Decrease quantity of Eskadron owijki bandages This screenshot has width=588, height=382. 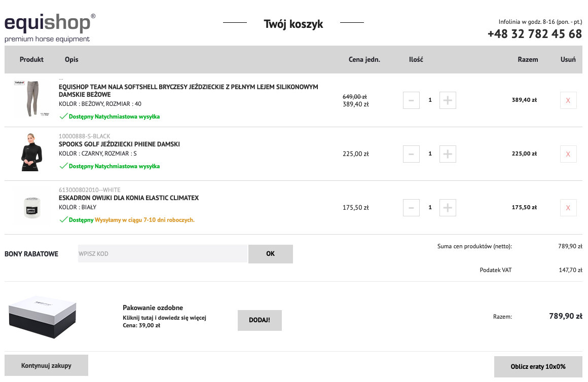pos(411,208)
